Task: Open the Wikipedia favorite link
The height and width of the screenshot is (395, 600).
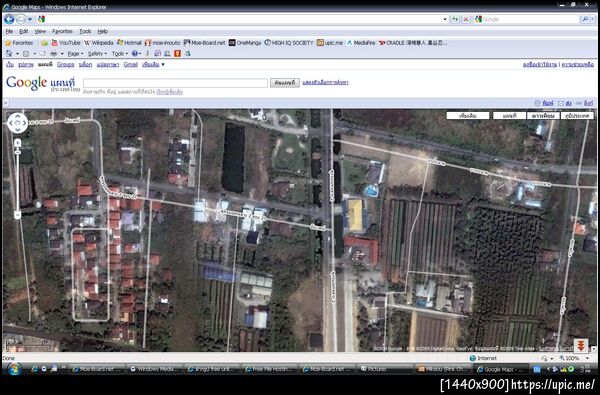Action: [99, 43]
